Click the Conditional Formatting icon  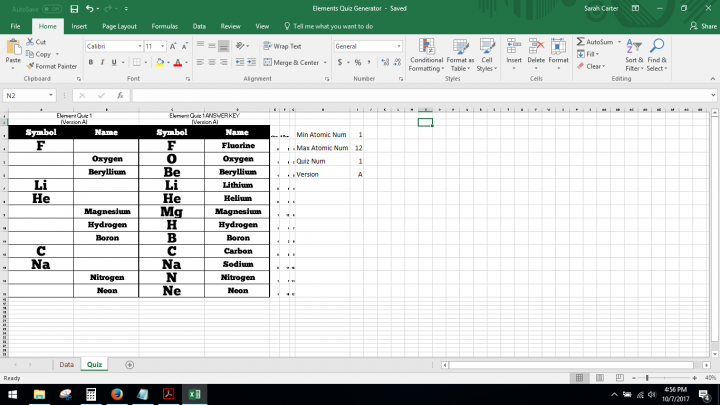426,46
